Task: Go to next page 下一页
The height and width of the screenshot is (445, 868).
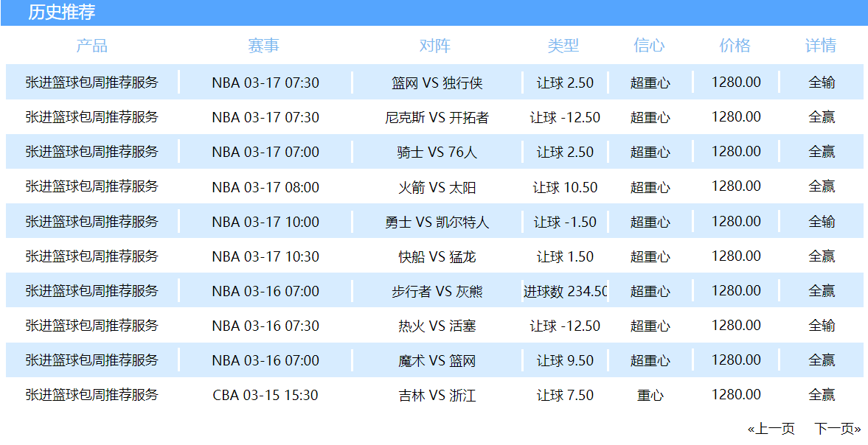Action: click(x=837, y=428)
